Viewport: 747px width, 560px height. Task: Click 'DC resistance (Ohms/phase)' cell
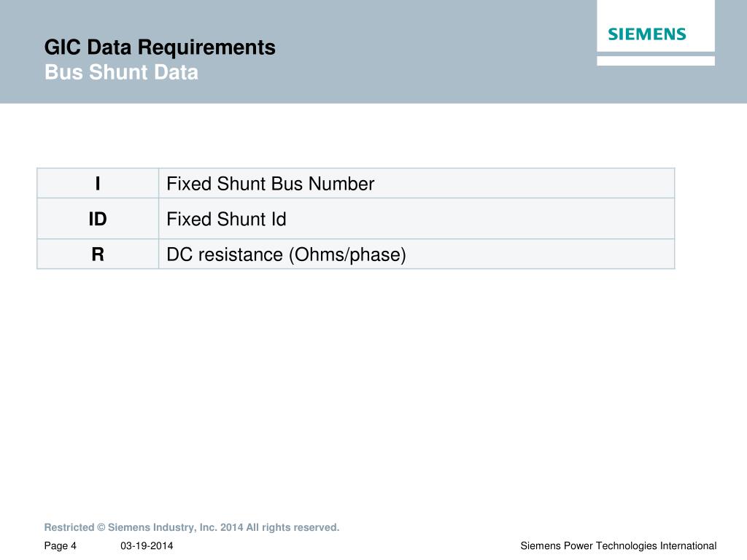click(417, 254)
